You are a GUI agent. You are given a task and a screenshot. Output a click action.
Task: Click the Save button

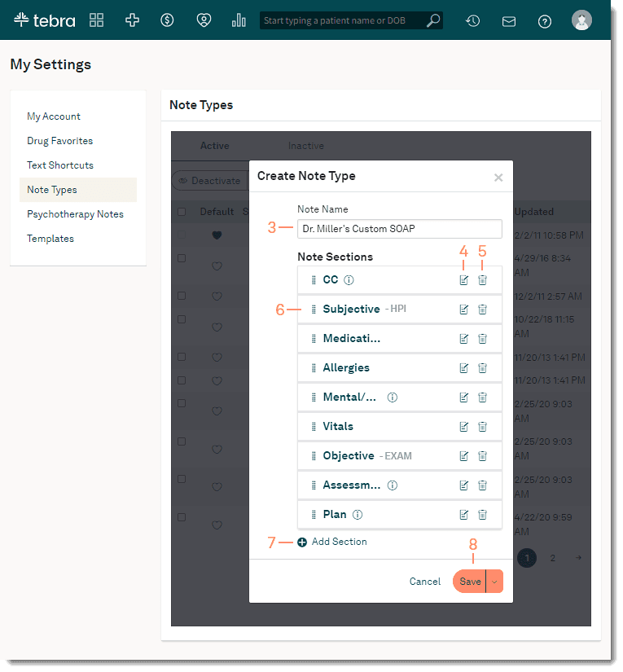coord(470,582)
